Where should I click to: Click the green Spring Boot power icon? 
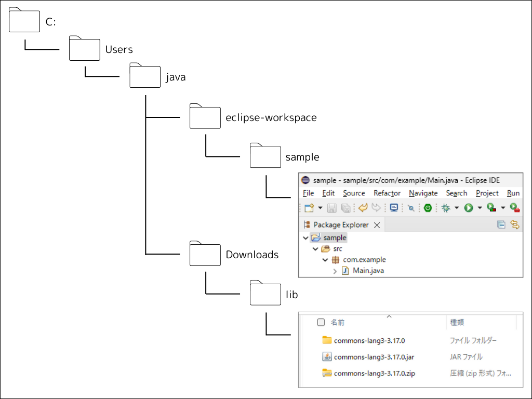[428, 208]
